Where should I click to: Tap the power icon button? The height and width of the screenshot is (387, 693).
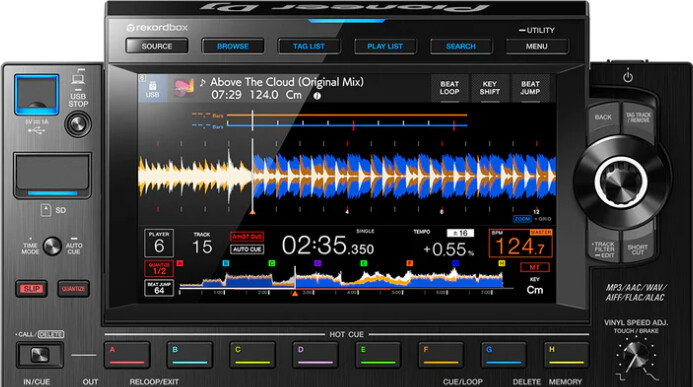pyautogui.click(x=628, y=77)
